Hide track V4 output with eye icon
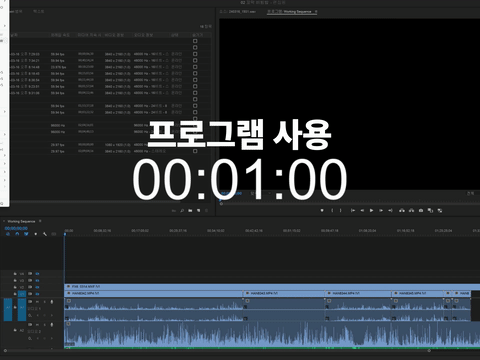480x360 pixels. click(37, 274)
